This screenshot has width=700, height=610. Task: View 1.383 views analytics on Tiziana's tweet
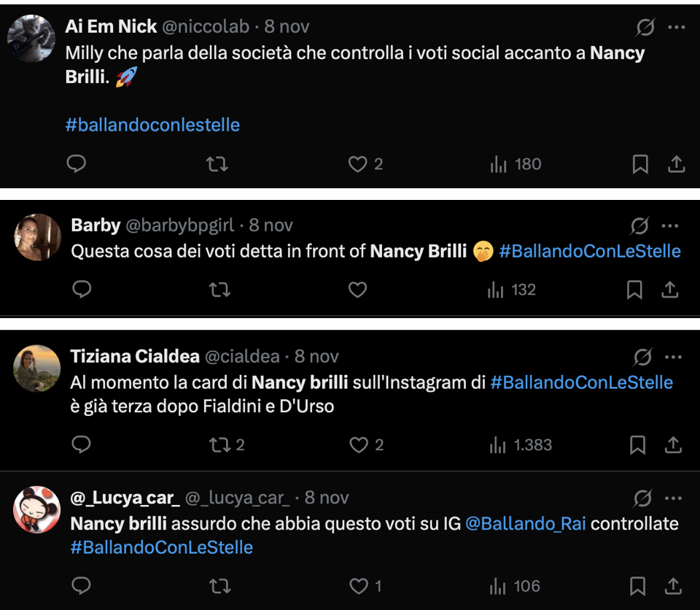[x=521, y=444]
